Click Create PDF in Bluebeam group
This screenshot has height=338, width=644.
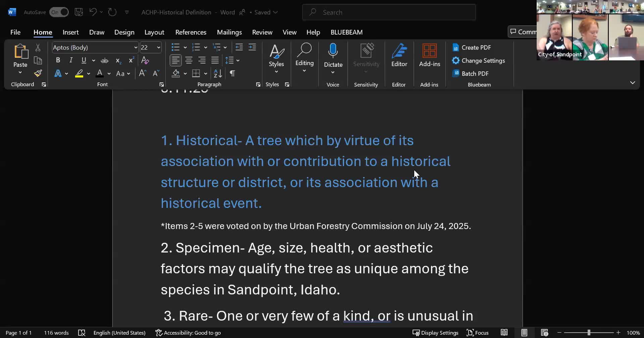(472, 48)
